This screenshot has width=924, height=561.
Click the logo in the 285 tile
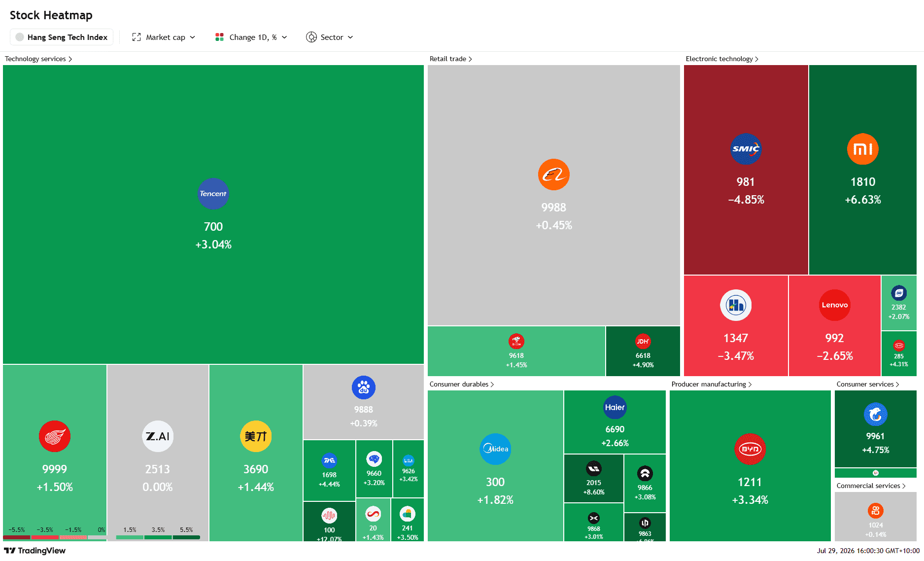coord(899,346)
